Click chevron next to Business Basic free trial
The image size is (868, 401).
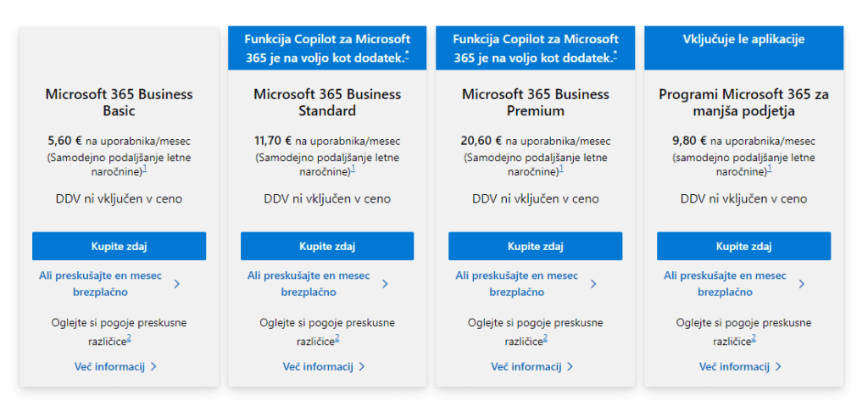[x=176, y=284]
